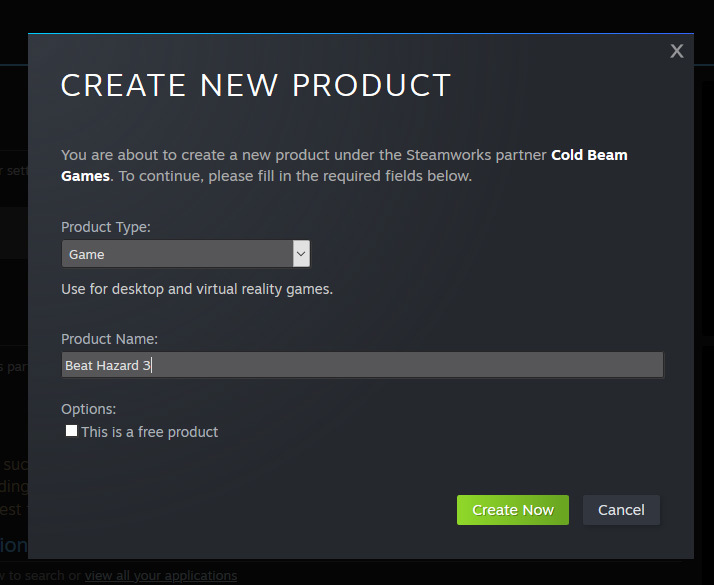This screenshot has width=714, height=585.
Task: Click the desktop and virtual reality games description
Action: [197, 289]
